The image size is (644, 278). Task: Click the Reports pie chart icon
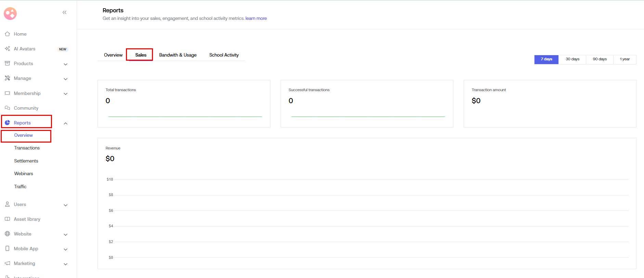tap(7, 123)
